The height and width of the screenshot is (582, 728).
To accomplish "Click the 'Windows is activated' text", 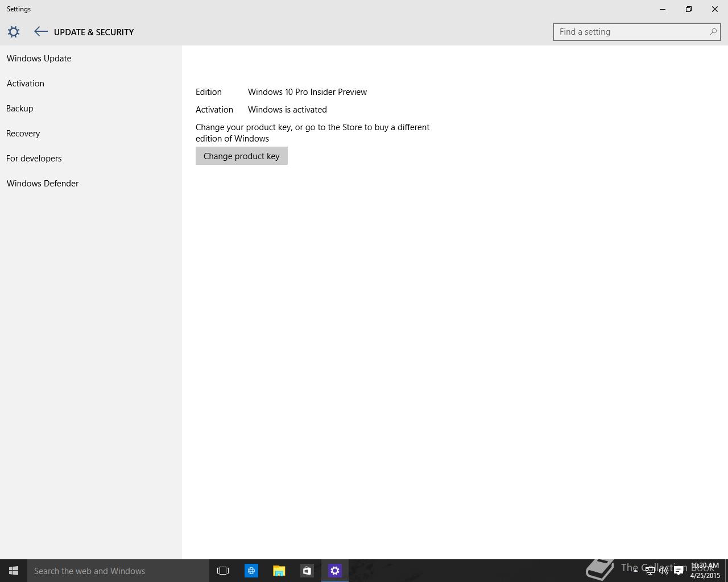I will (x=287, y=110).
